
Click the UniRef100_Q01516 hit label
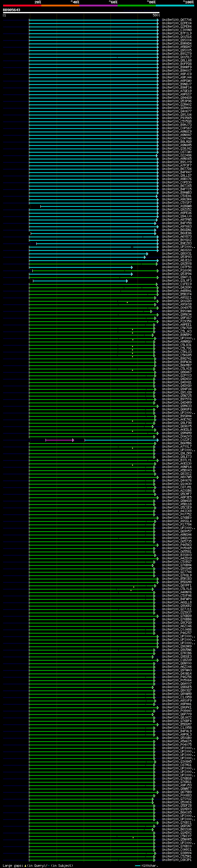point(176,37)
